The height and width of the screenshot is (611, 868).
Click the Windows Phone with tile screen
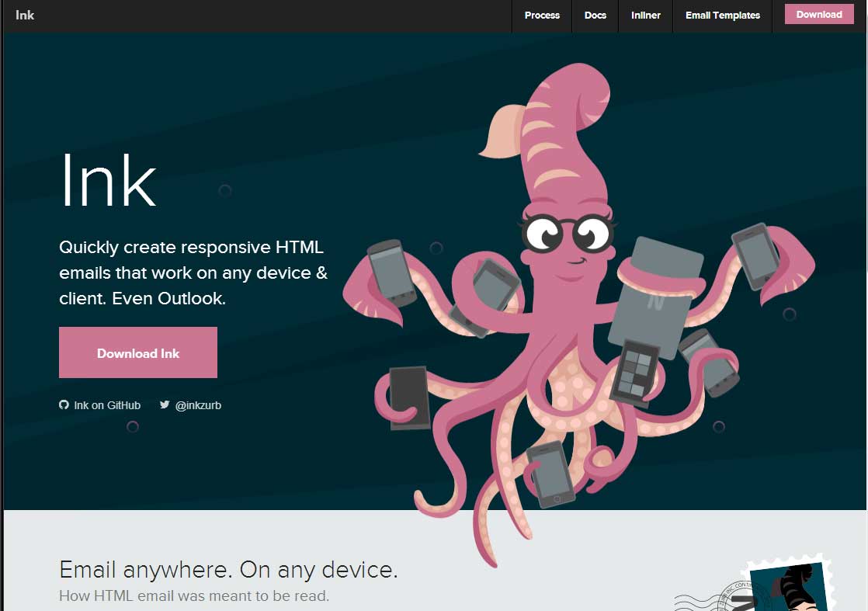(635, 370)
